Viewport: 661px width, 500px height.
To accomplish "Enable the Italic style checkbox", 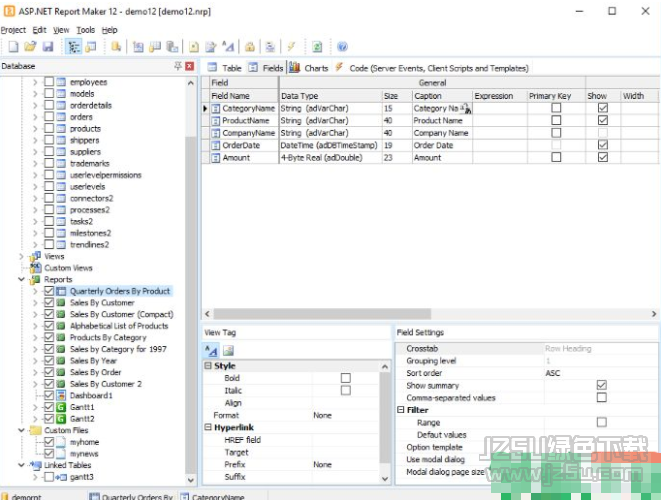I will [346, 390].
